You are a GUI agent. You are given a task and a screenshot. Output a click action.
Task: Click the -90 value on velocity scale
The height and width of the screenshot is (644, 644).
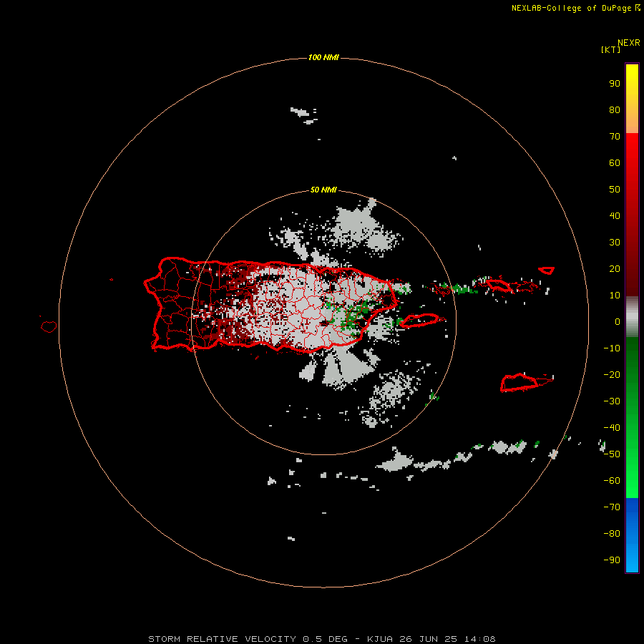[x=612, y=560]
